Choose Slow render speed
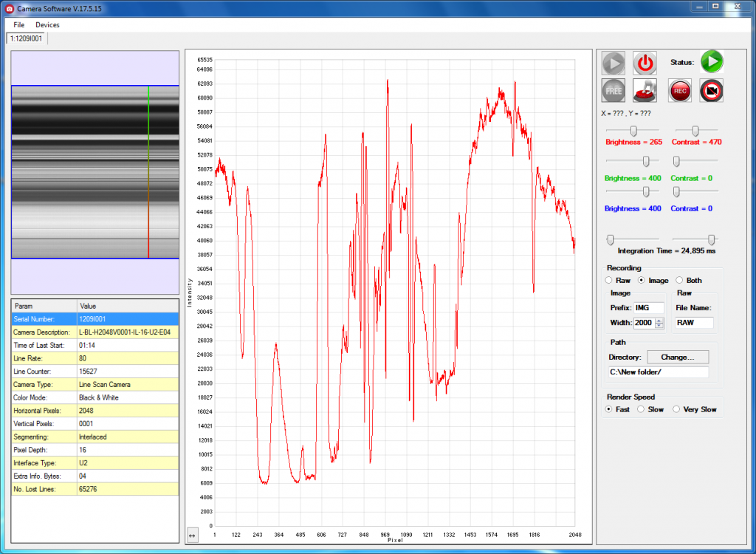 pyautogui.click(x=641, y=409)
